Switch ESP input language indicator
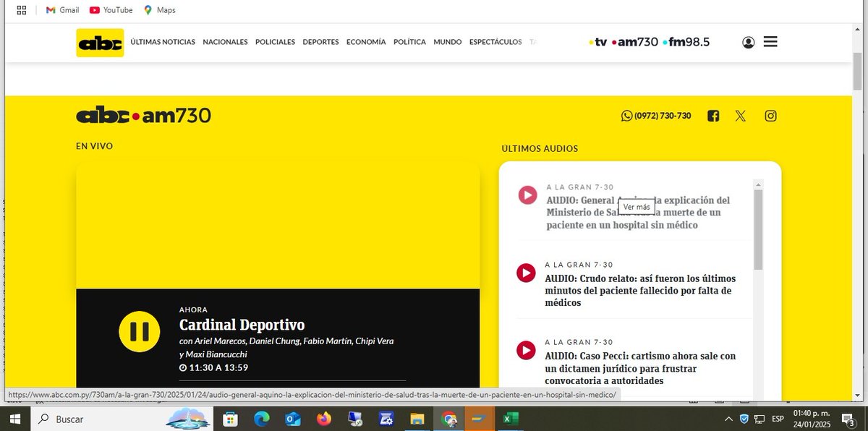The height and width of the screenshot is (431, 868). pyautogui.click(x=778, y=419)
